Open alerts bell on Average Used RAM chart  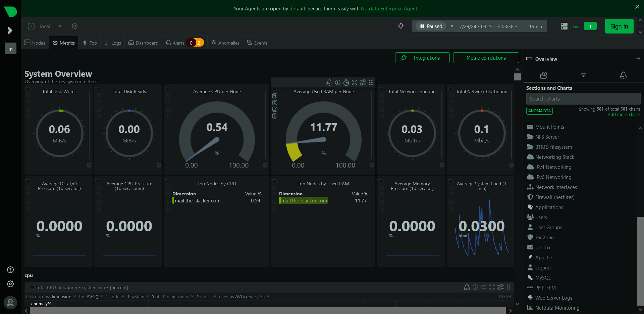click(329, 82)
